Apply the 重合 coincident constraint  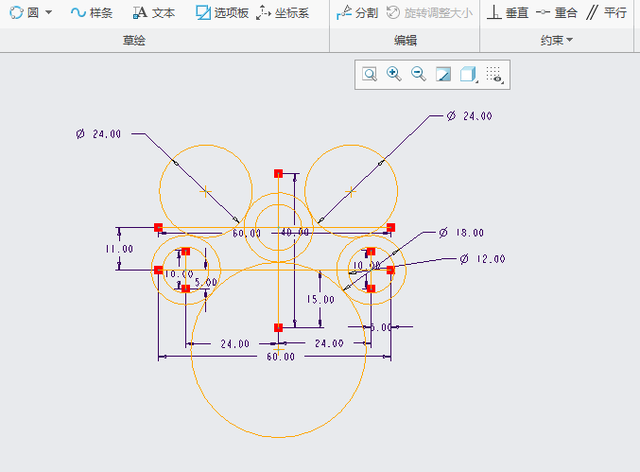point(557,13)
